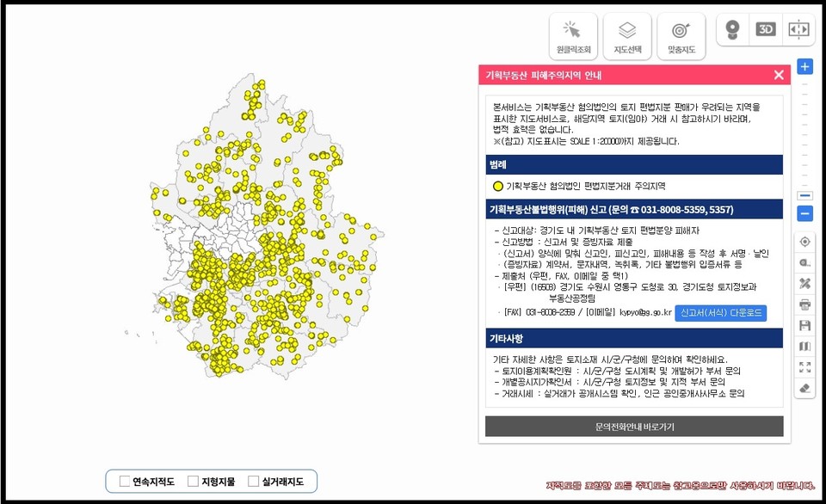The height and width of the screenshot is (504, 826).
Task: Go to 문의전화안내 바로가기
Action: click(634, 427)
